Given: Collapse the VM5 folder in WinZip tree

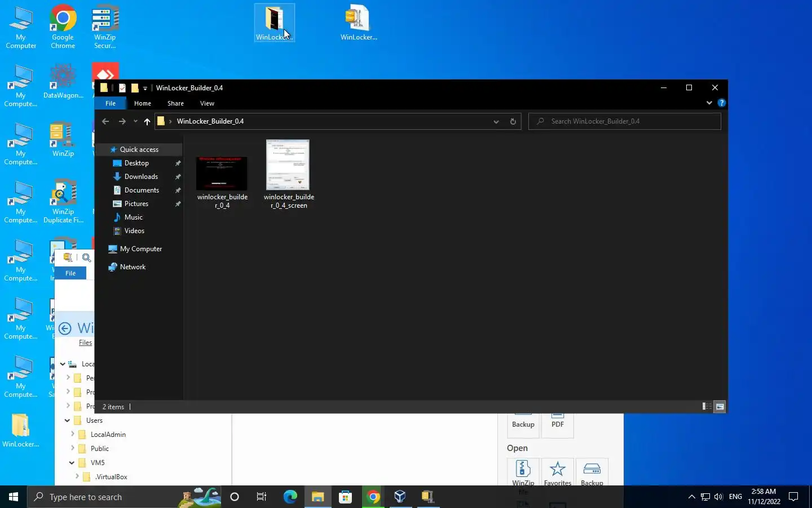Looking at the screenshot, I should (72, 463).
